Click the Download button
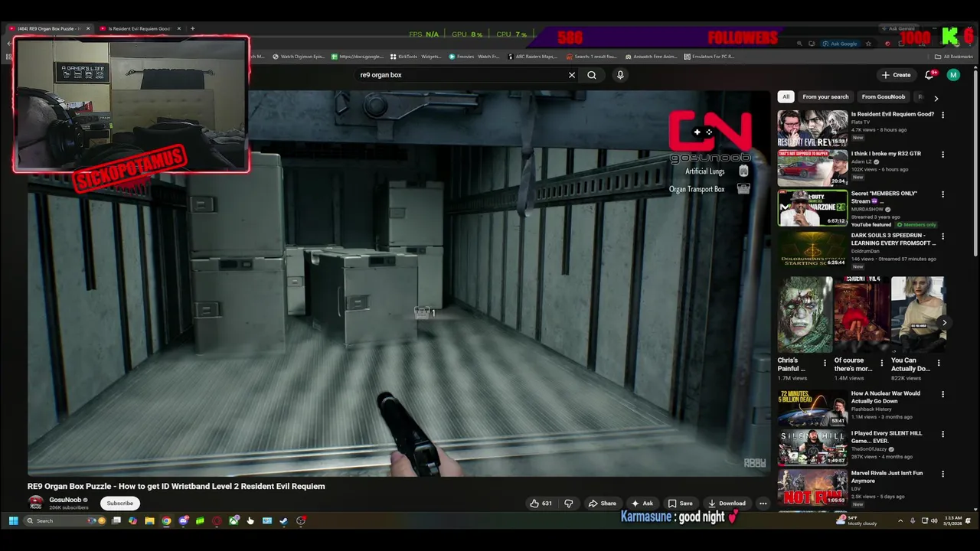The image size is (980, 551). (x=727, y=504)
